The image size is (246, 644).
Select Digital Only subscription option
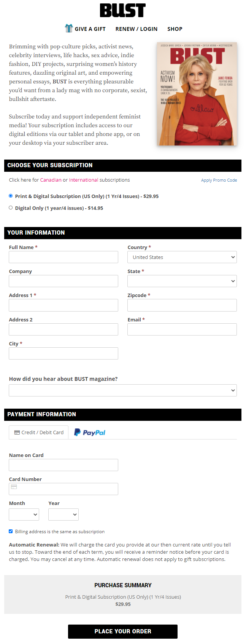tap(11, 208)
